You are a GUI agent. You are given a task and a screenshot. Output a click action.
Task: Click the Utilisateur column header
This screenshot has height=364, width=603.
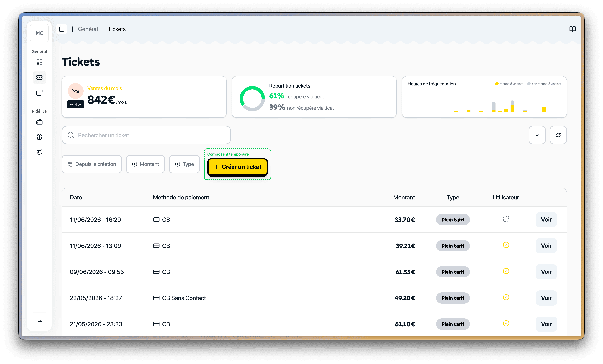pyautogui.click(x=506, y=197)
